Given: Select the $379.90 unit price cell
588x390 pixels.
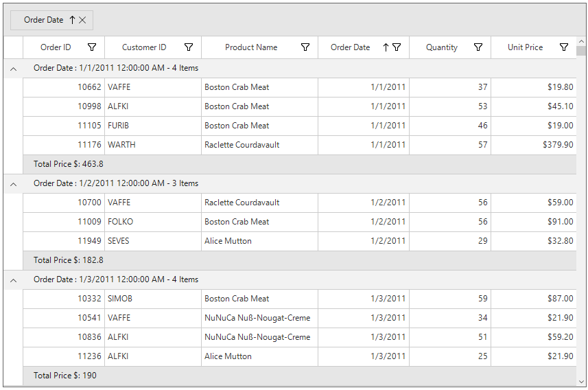Looking at the screenshot, I should (534, 145).
